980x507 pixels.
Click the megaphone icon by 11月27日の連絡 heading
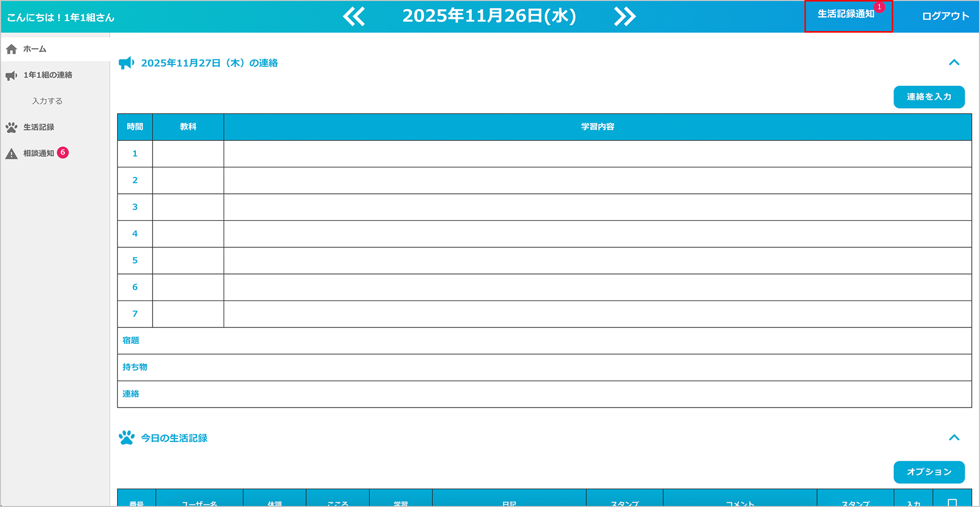[x=126, y=63]
